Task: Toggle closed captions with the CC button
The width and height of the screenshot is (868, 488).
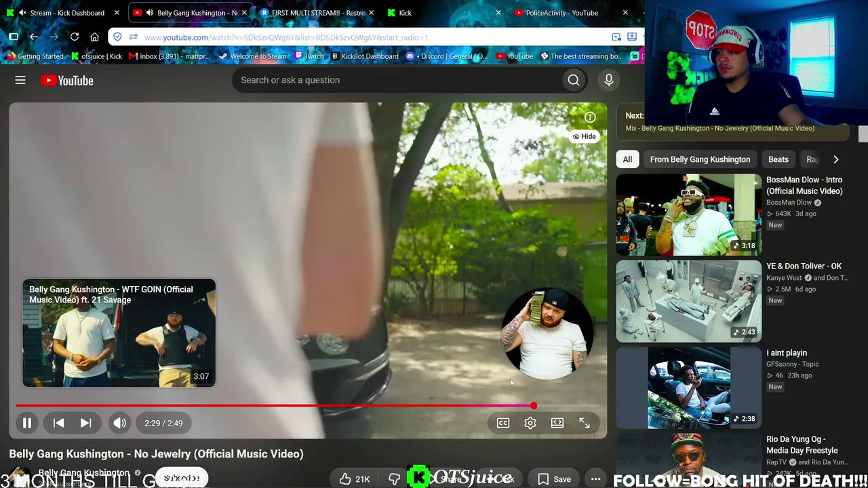Action: [503, 423]
